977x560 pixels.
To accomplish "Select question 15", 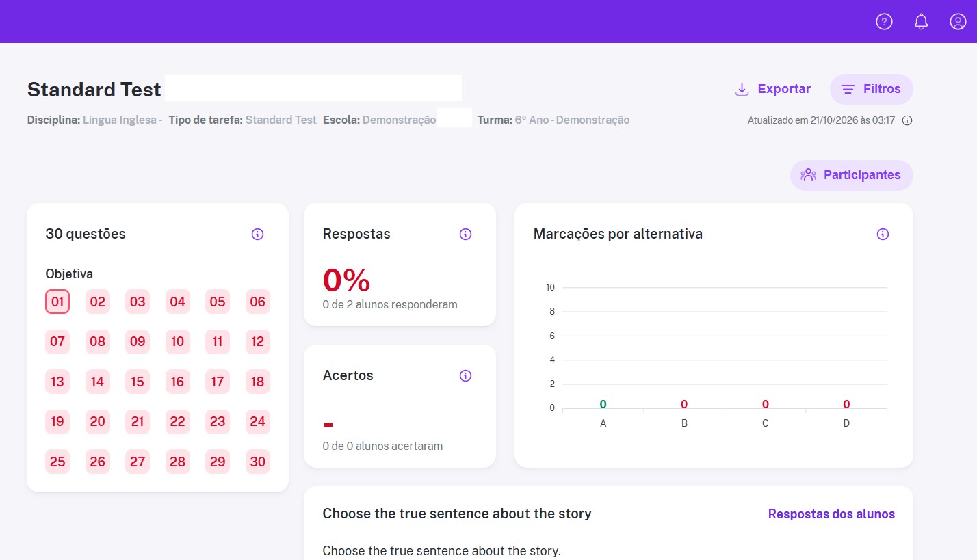I will click(x=138, y=382).
